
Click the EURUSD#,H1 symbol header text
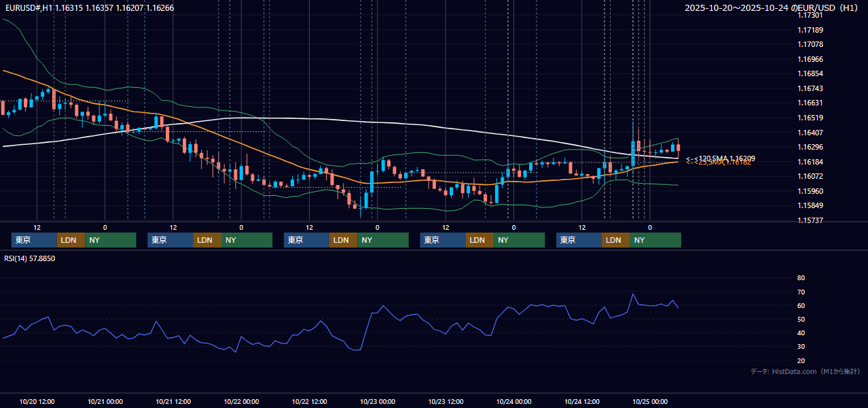point(90,7)
